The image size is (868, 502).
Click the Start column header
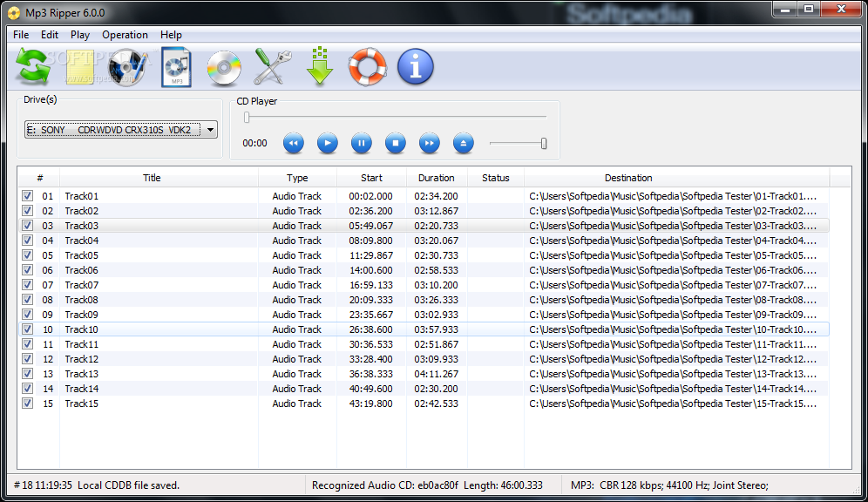pos(371,178)
